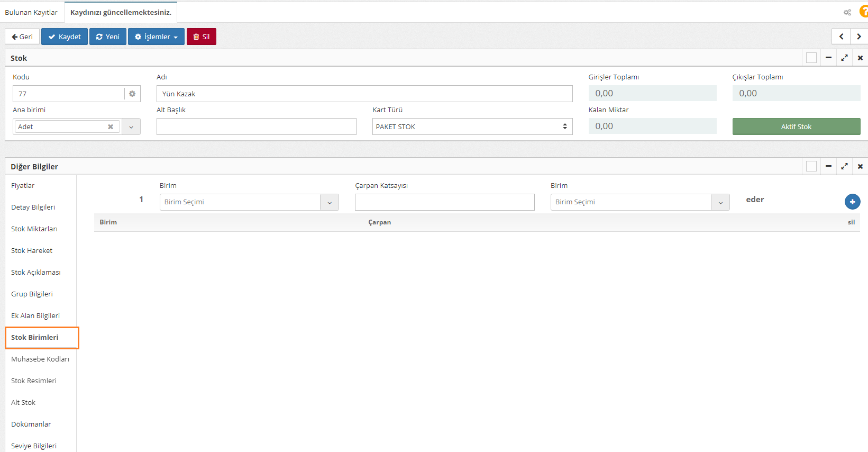Switch to Bulunan Kayıtlar tab
This screenshot has width=868, height=452.
pos(31,12)
